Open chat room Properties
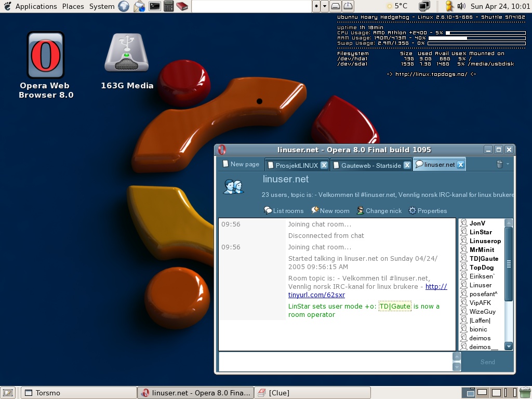Screen dimensions: 532x399 point(428,211)
